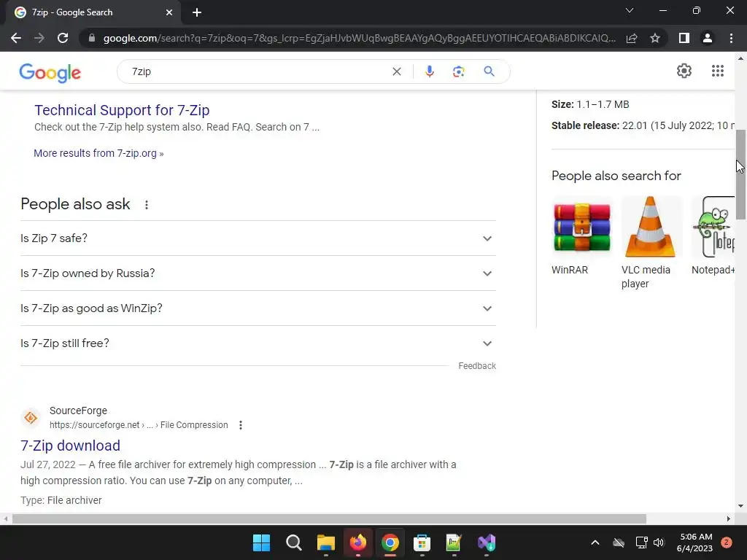
Task: Open volume control in system tray
Action: pos(659,542)
